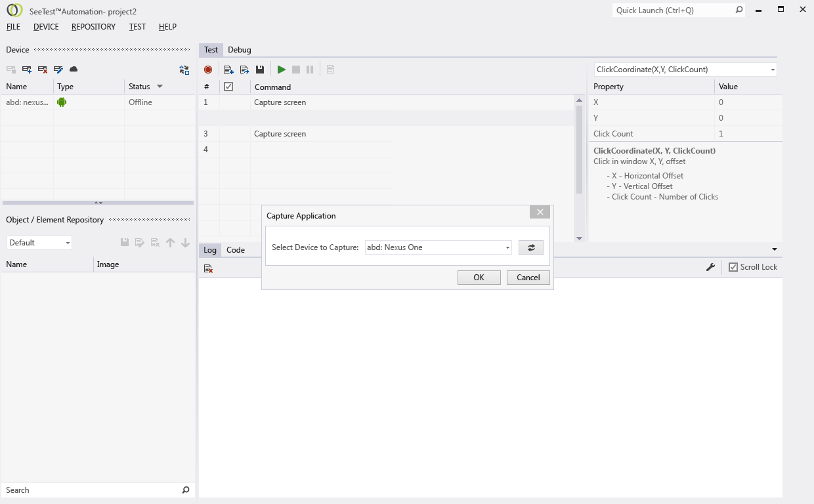Click the add device icon
The image size is (814, 504).
(x=27, y=69)
